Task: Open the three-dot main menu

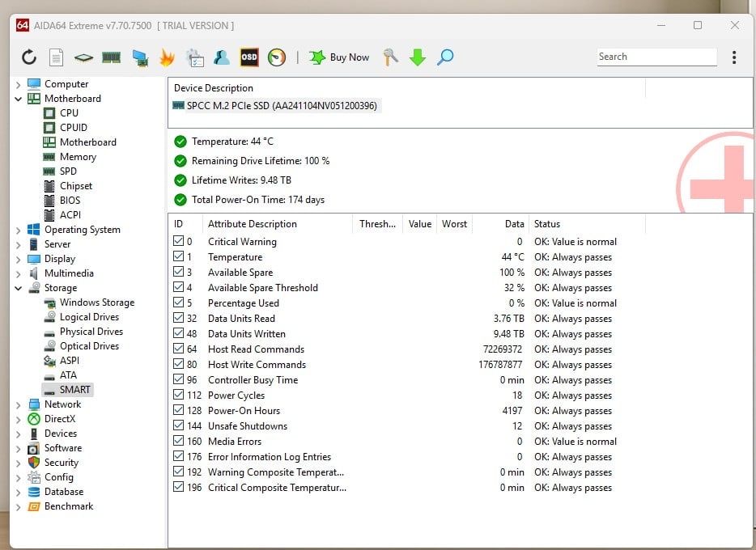Action: pos(734,57)
